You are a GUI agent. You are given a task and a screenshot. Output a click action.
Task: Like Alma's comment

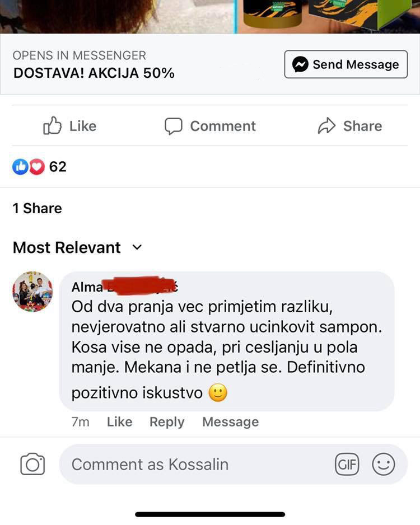click(x=119, y=422)
